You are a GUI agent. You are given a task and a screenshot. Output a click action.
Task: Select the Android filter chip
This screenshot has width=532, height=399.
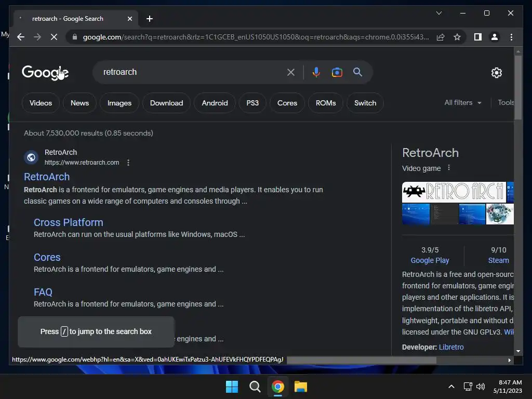pos(215,103)
